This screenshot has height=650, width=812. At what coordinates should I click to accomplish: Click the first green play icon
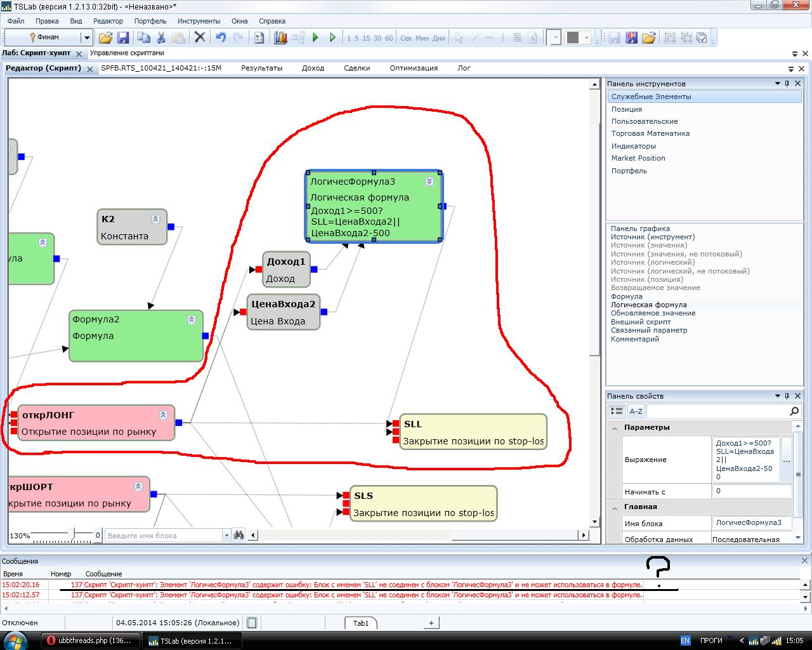(315, 38)
